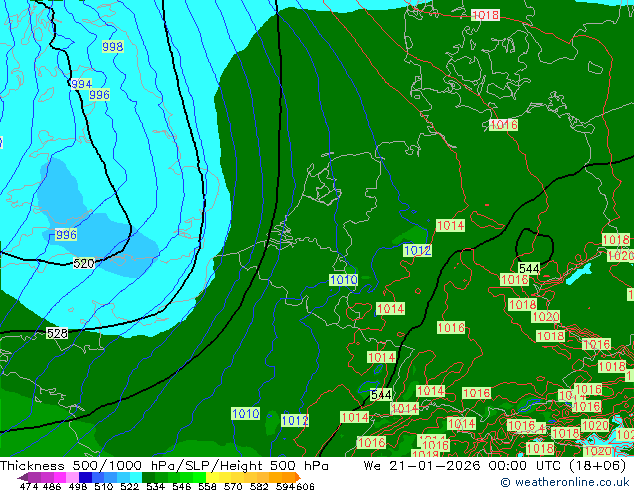Click the purple arrow end of the legend
Image resolution: width=634 pixels, height=490 pixels.
22,478
